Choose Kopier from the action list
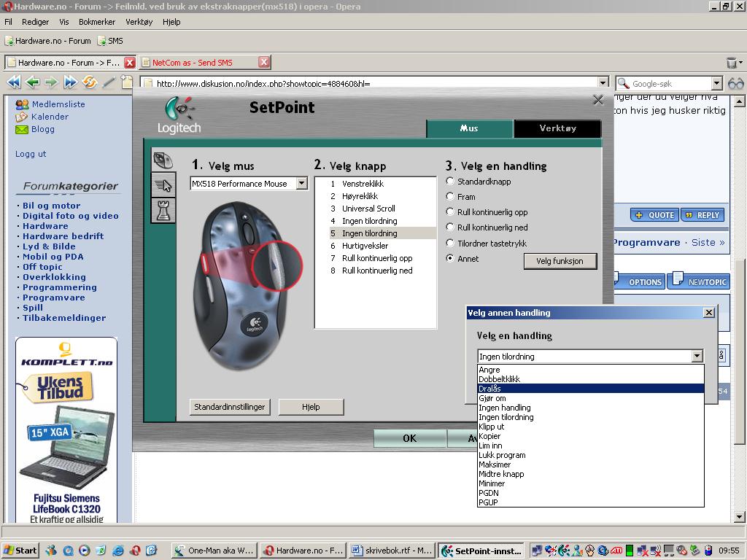 pyautogui.click(x=590, y=436)
